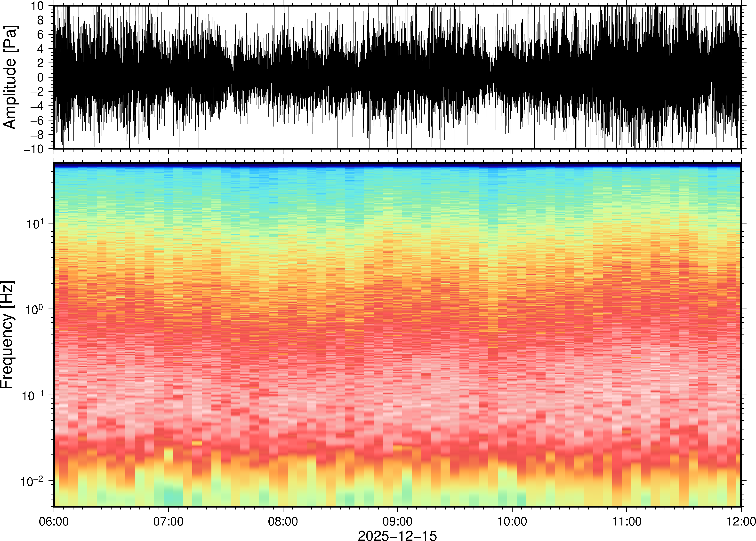Click the dark blue band atop spectrogram
This screenshot has width=756, height=541.
point(397,165)
